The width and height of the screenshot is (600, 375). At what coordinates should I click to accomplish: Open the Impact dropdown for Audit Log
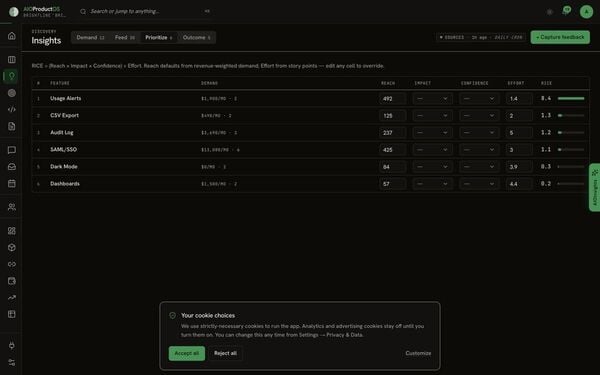[x=432, y=133]
